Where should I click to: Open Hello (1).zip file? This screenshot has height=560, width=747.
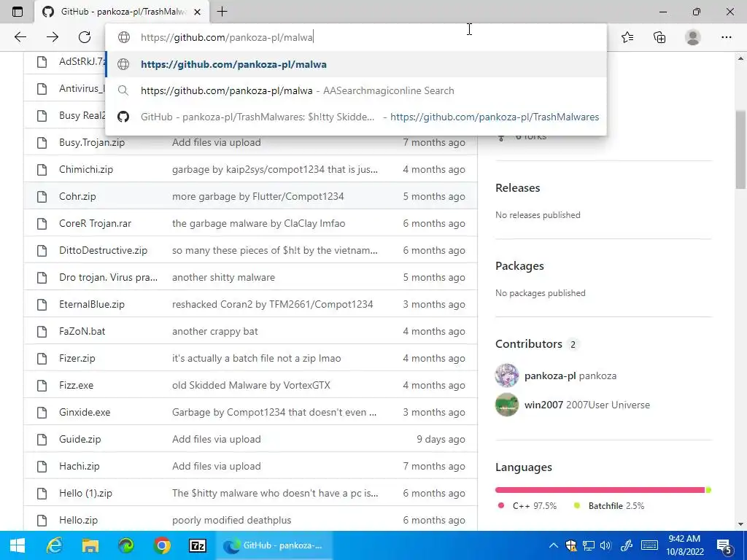coord(86,493)
